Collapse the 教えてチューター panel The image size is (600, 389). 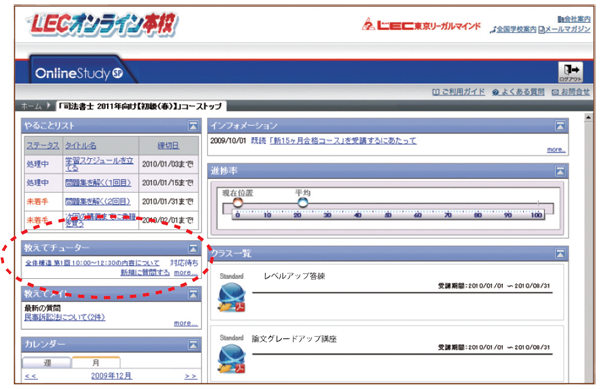click(x=193, y=248)
